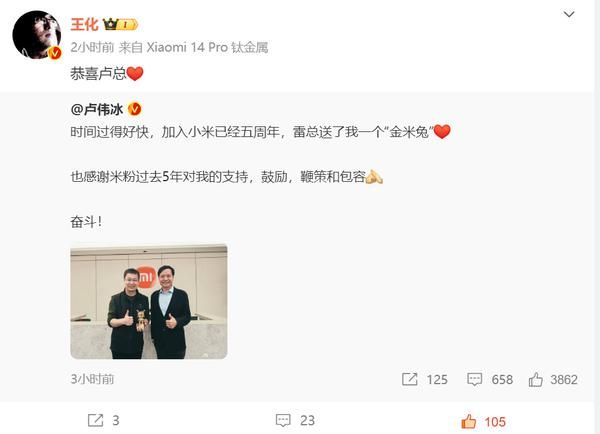The width and height of the screenshot is (600, 434).
Task: Open 王化's post 23 comments
Action: tap(295, 420)
